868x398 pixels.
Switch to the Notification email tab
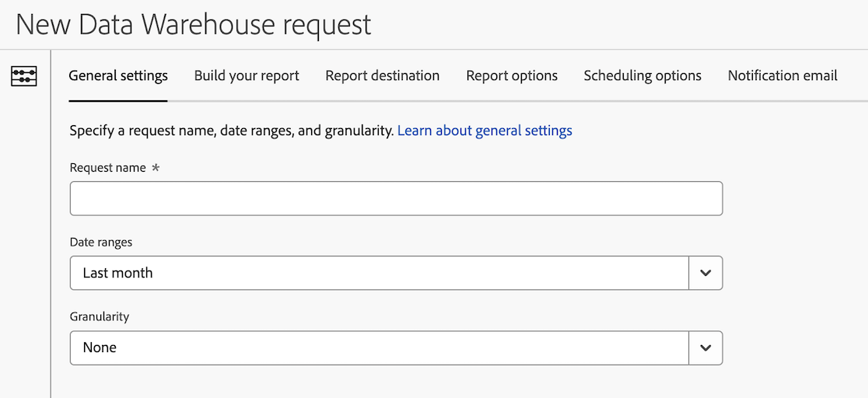pyautogui.click(x=782, y=75)
